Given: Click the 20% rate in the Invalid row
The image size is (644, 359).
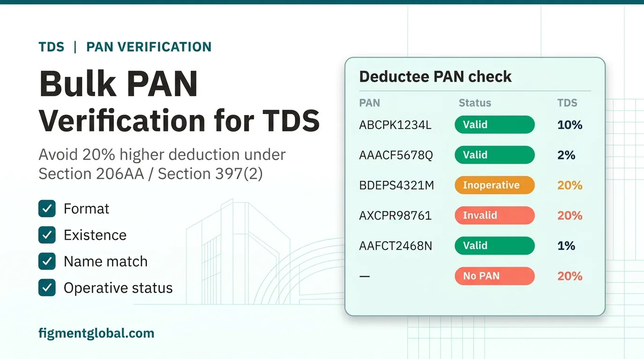Looking at the screenshot, I should [x=570, y=215].
